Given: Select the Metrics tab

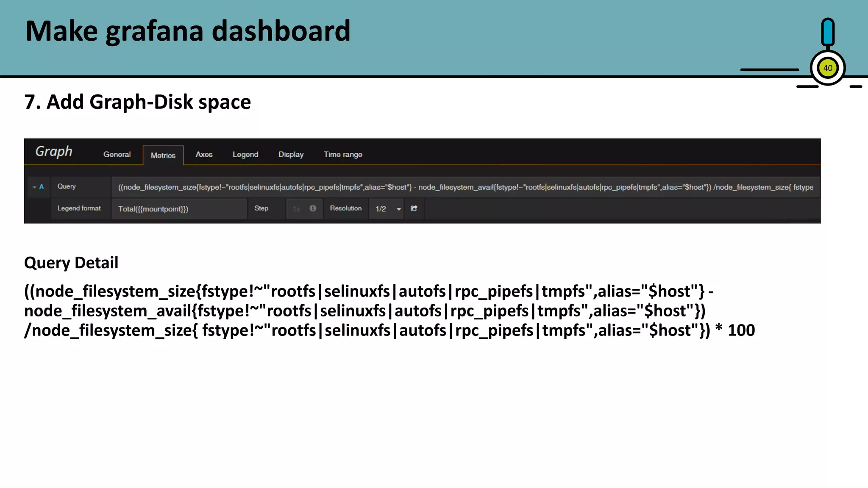Looking at the screenshot, I should [163, 155].
